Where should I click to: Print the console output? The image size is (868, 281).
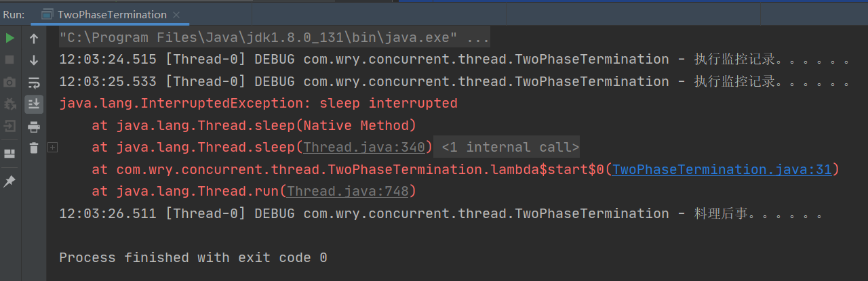34,127
